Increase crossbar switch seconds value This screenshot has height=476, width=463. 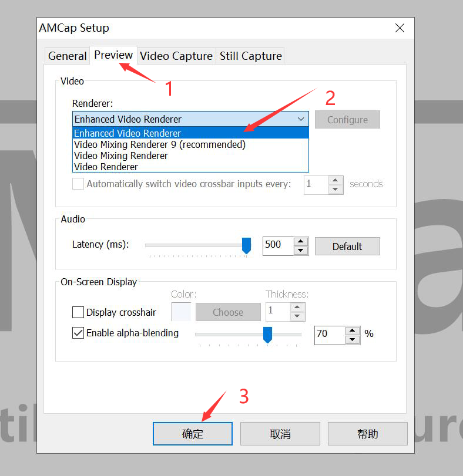335,180
